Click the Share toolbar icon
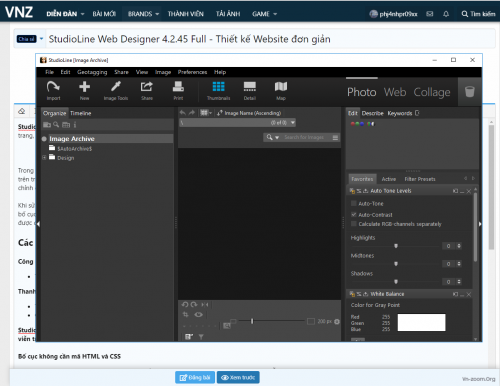500x386 pixels. pyautogui.click(x=147, y=87)
